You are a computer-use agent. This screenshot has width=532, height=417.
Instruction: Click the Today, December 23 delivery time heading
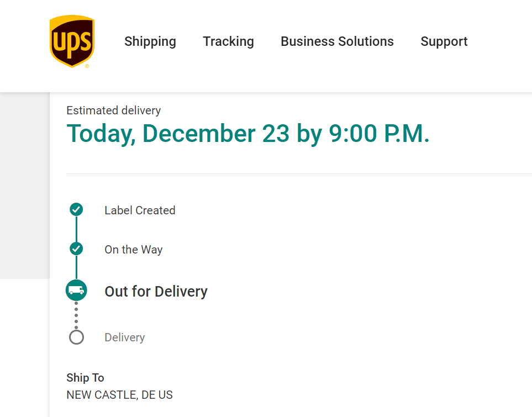pyautogui.click(x=248, y=134)
